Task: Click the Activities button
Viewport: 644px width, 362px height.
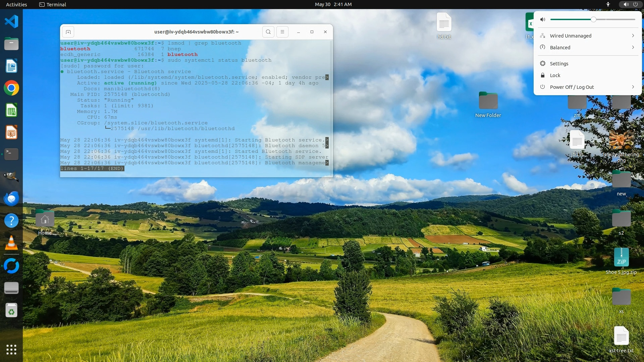Action: pos(16,4)
